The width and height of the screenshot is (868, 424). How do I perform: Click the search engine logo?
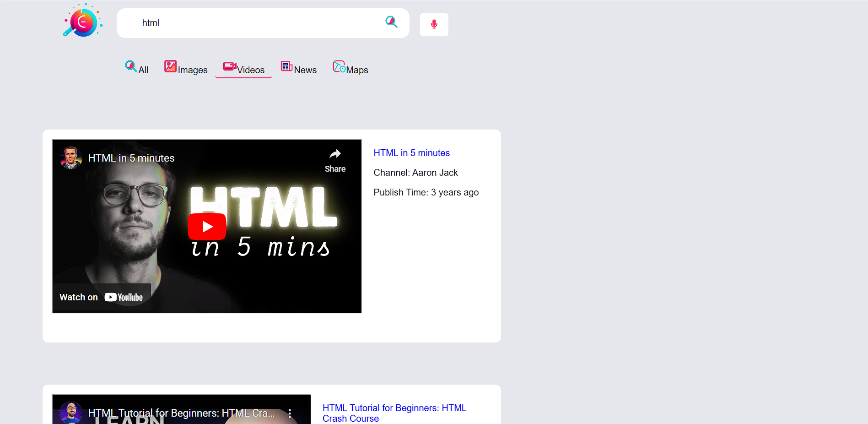83,21
